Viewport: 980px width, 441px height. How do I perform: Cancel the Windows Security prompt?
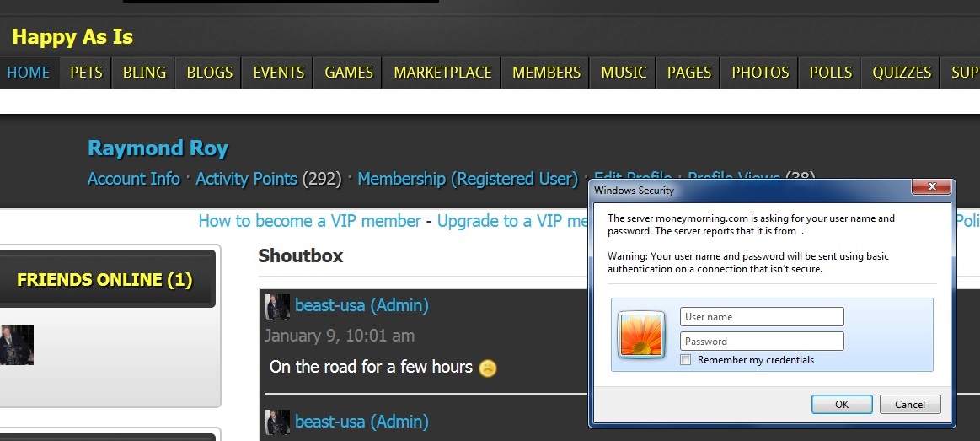(909, 405)
